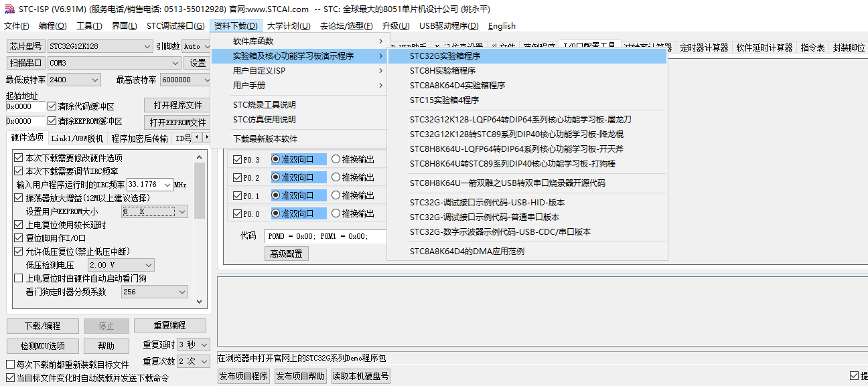Open the 工具(T) menu
Screen dimensions: 868x386
(x=88, y=26)
